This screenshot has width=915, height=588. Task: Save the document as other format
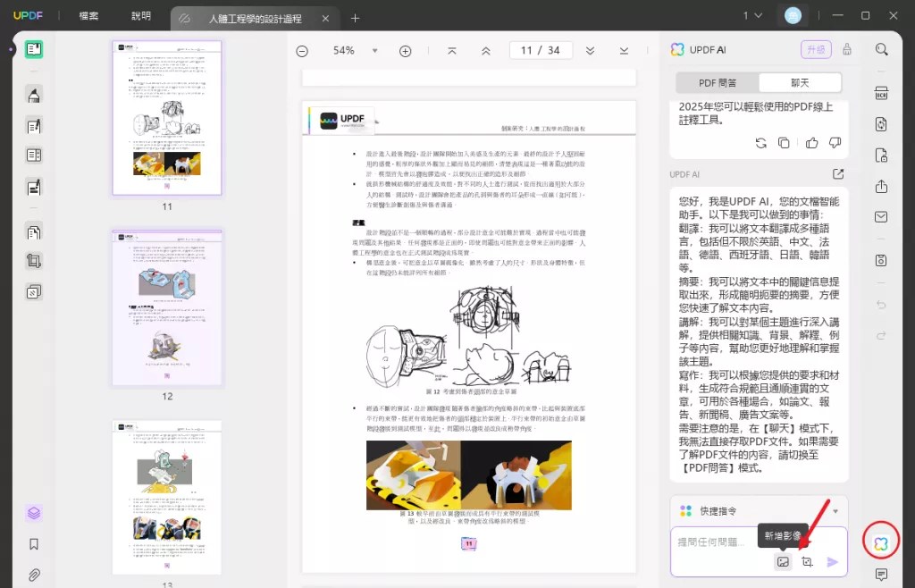coord(881,260)
